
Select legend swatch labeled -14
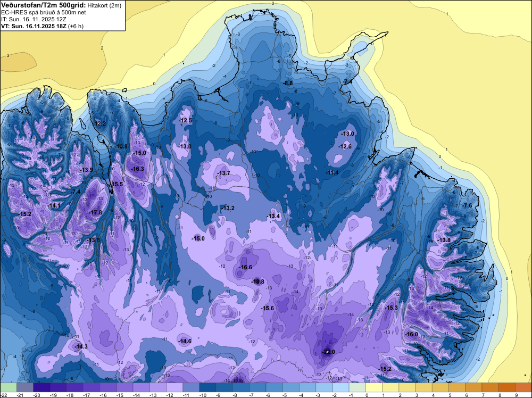click(x=142, y=387)
